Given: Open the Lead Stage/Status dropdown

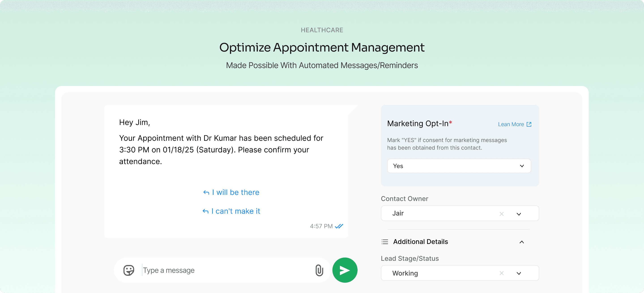Looking at the screenshot, I should pos(519,273).
